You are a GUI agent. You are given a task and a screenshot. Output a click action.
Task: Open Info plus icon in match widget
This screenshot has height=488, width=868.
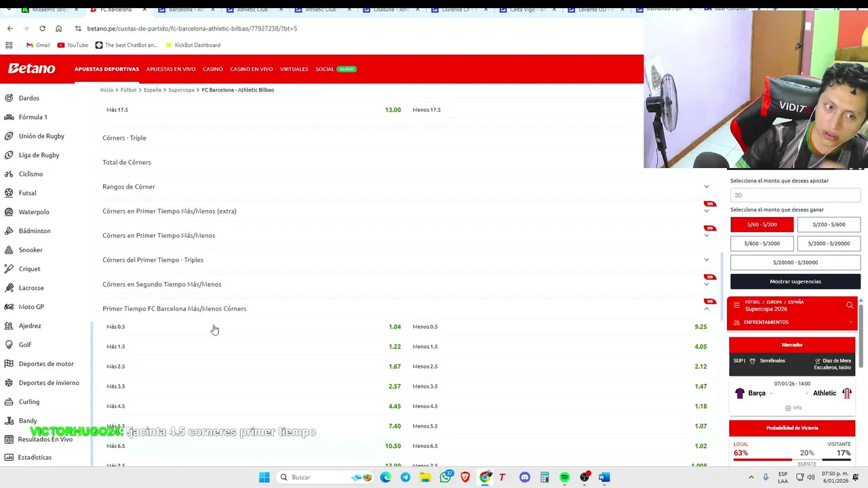point(788,408)
